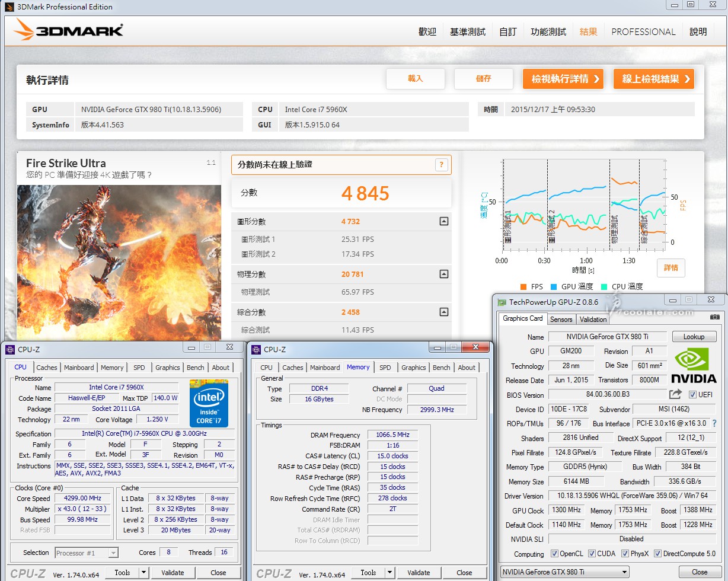The image size is (728, 581).
Task: Click the help question mark beside the unverified score notice
Action: tap(441, 165)
